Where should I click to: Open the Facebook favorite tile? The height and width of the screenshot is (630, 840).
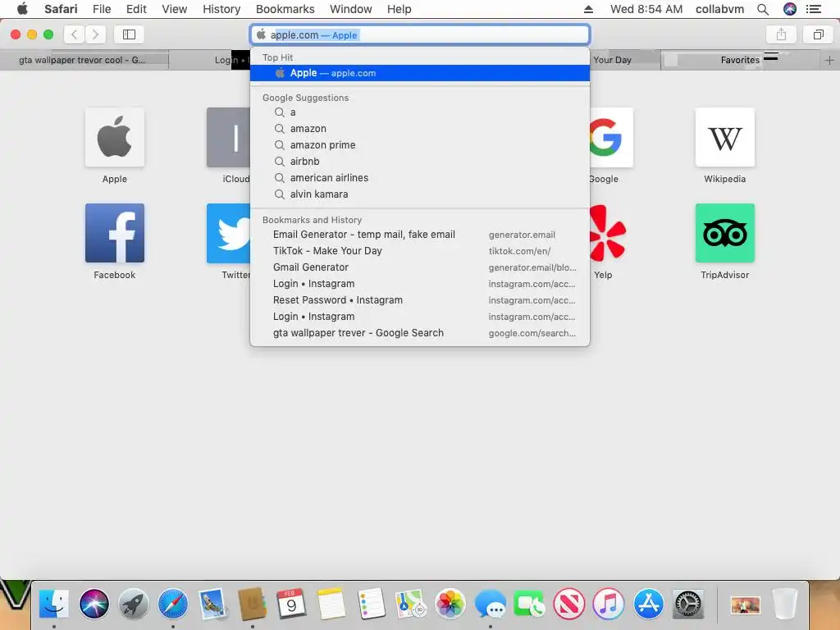click(115, 233)
